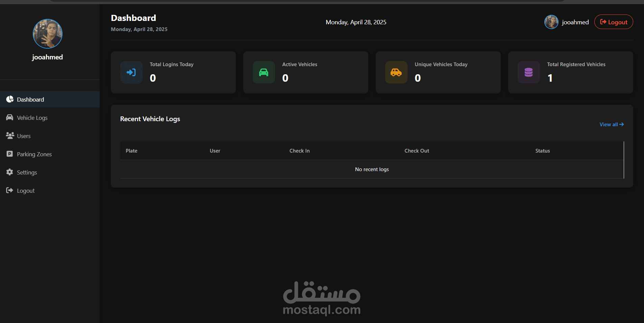Open the Parking Zones section
The height and width of the screenshot is (323, 644).
[x=50, y=154]
